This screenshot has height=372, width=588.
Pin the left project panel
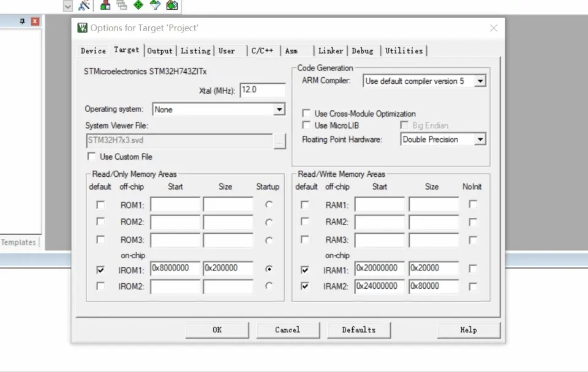(23, 21)
